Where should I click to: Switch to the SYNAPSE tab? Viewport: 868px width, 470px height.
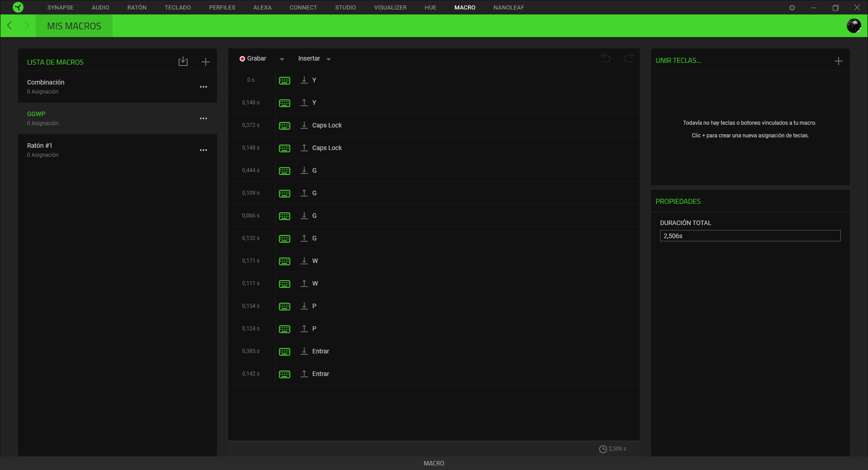(61, 8)
